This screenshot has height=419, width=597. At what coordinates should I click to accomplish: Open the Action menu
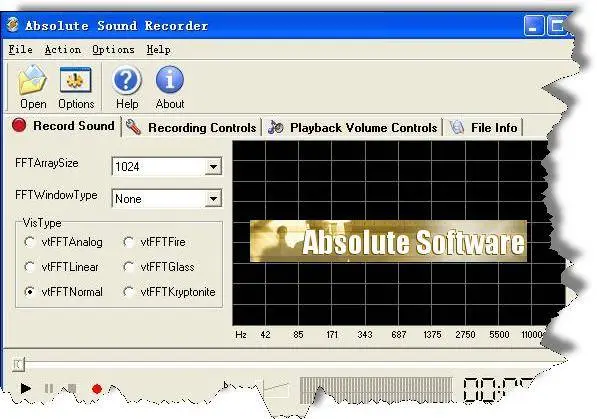click(63, 50)
